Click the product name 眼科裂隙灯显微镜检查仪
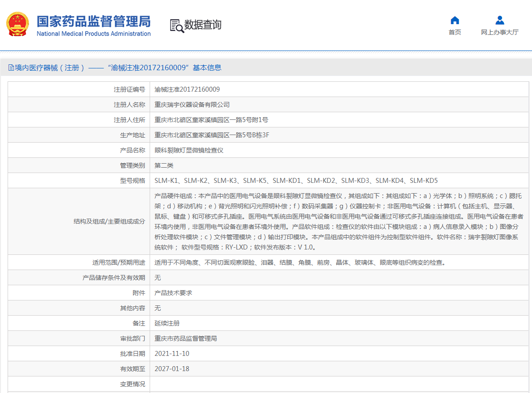Image resolution: width=532 pixels, height=393 pixels. pyautogui.click(x=189, y=150)
